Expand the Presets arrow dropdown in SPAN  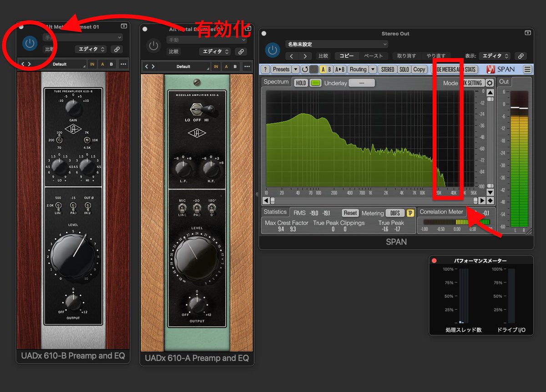[x=295, y=70]
